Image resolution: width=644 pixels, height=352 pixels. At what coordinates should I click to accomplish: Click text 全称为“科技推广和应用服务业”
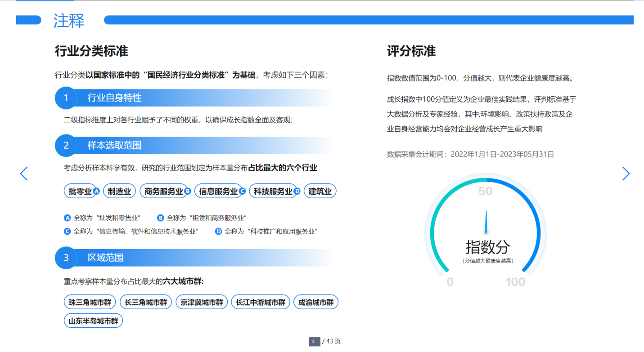point(271,232)
